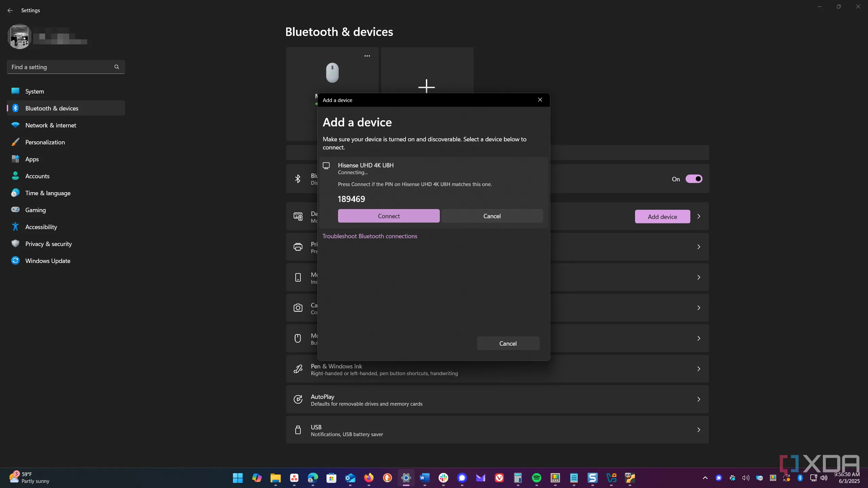Open Slack from the taskbar
The image size is (868, 488).
click(443, 478)
